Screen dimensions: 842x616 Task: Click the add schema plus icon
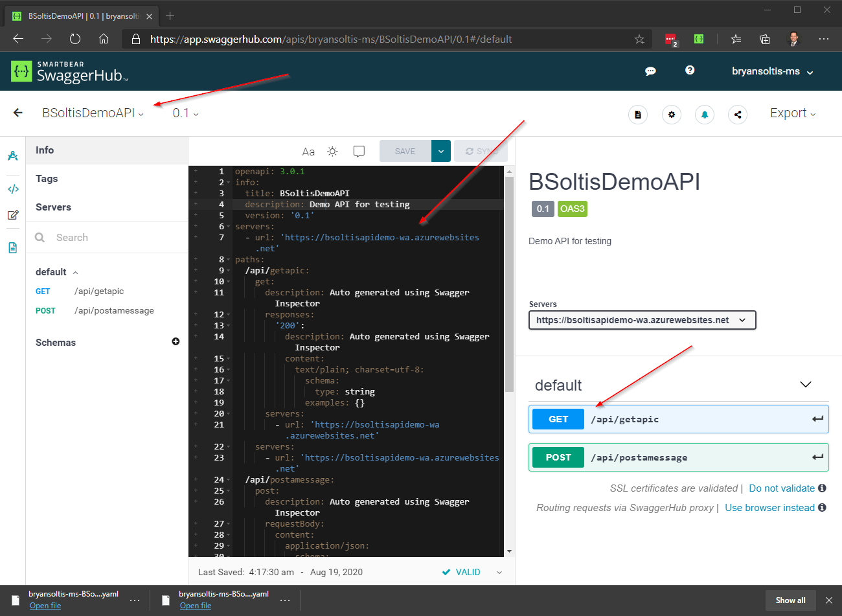click(x=176, y=341)
